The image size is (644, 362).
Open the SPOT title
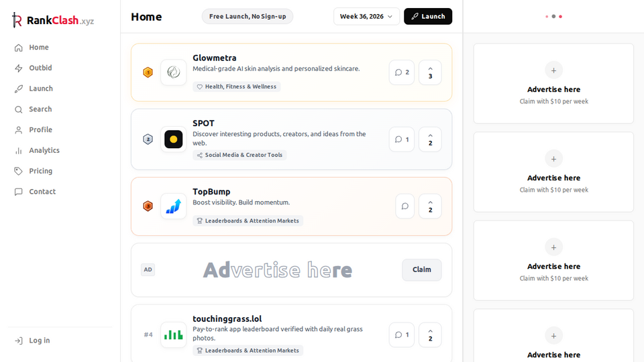(x=203, y=123)
